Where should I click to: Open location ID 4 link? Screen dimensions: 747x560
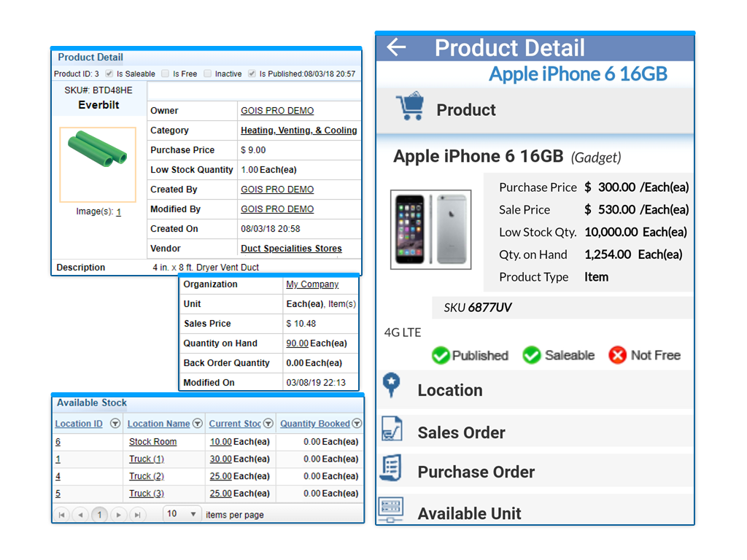click(x=58, y=475)
